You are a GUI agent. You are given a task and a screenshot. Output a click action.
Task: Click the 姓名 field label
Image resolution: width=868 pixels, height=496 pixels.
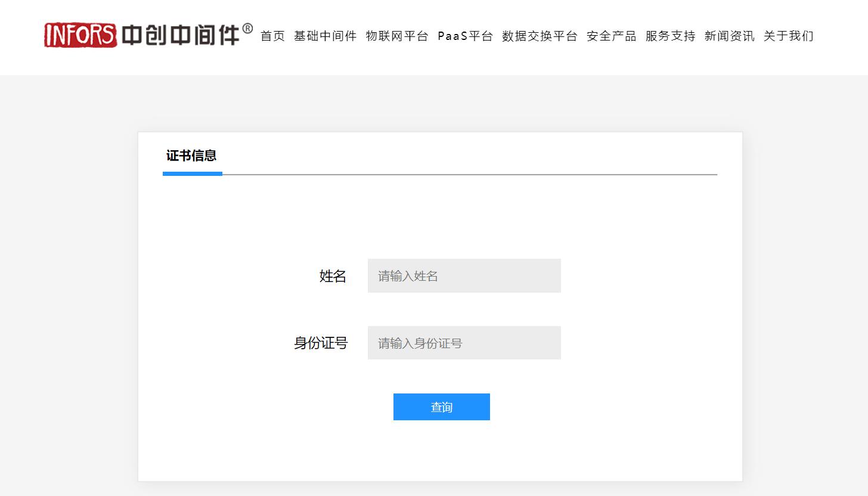[333, 277]
